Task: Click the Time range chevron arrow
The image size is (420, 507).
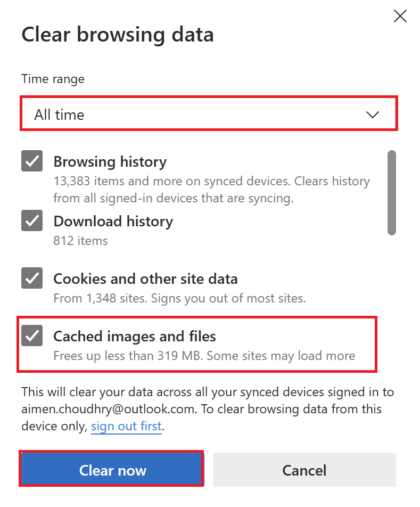Action: point(373,115)
